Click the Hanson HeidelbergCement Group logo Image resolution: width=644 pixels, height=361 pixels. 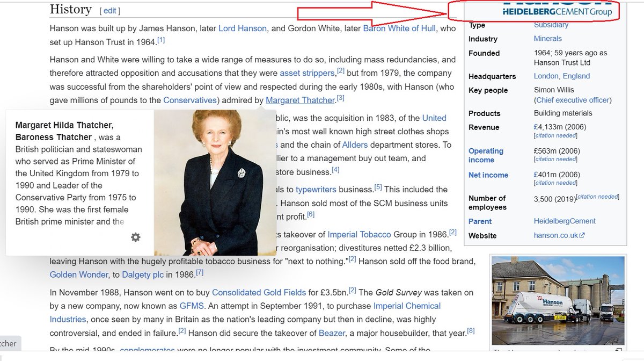558,9
